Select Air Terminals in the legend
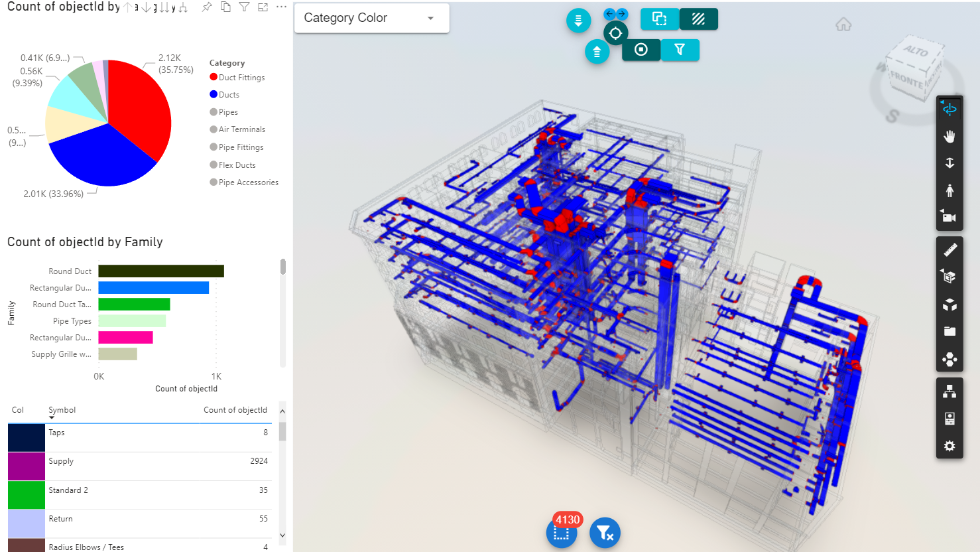This screenshot has width=980, height=552. click(x=237, y=129)
